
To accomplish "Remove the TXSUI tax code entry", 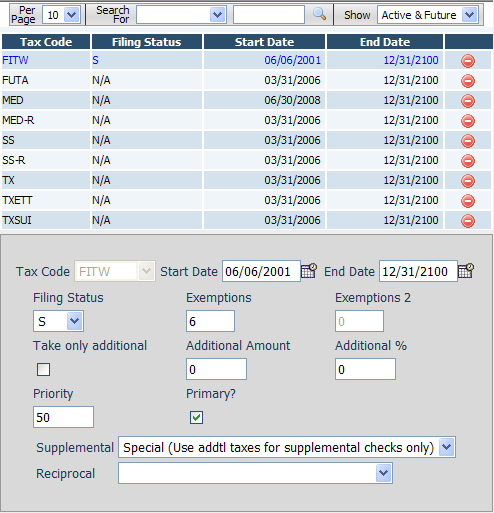I will click(468, 221).
